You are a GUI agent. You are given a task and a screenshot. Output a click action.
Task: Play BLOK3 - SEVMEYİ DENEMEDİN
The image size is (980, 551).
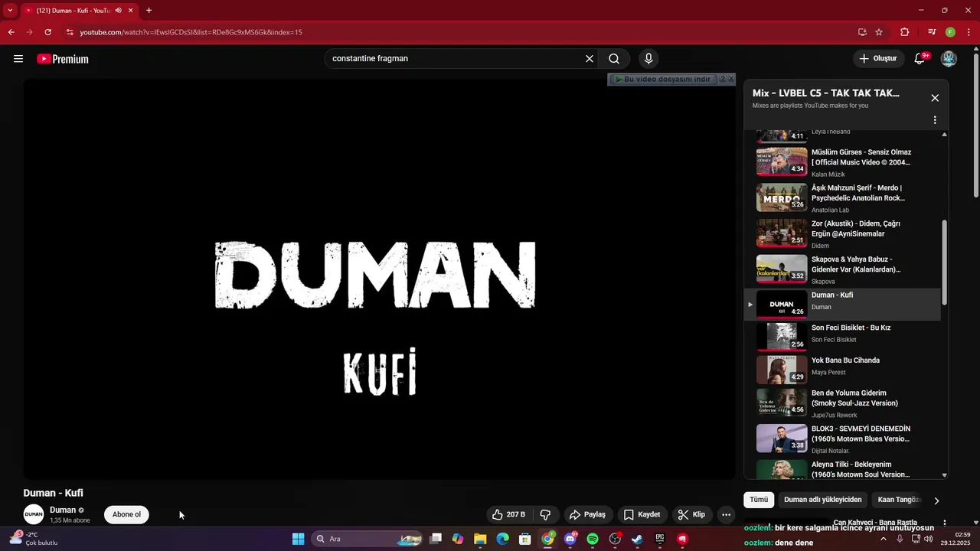[x=842, y=439]
